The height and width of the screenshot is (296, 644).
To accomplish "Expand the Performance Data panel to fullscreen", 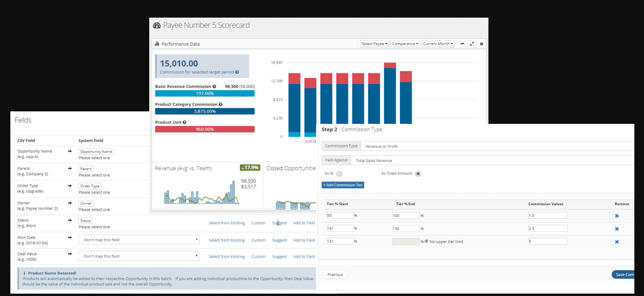I will [472, 44].
